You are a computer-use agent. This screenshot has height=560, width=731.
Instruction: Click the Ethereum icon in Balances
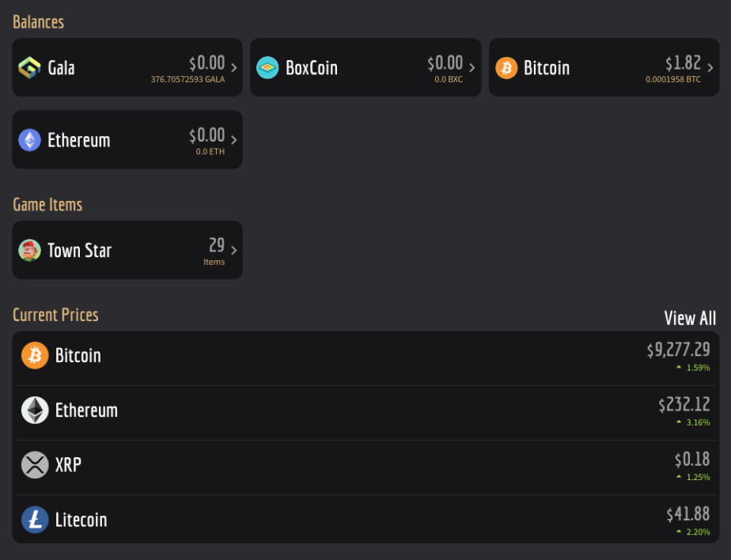click(29, 140)
